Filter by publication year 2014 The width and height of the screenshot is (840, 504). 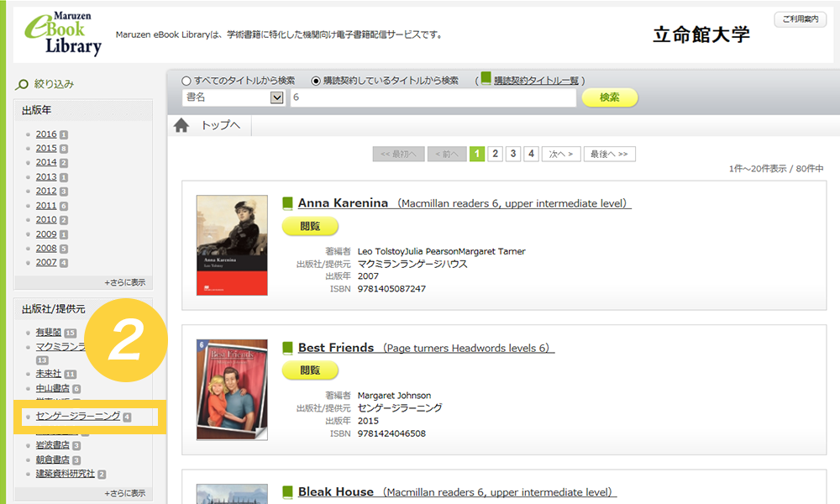pos(46,162)
